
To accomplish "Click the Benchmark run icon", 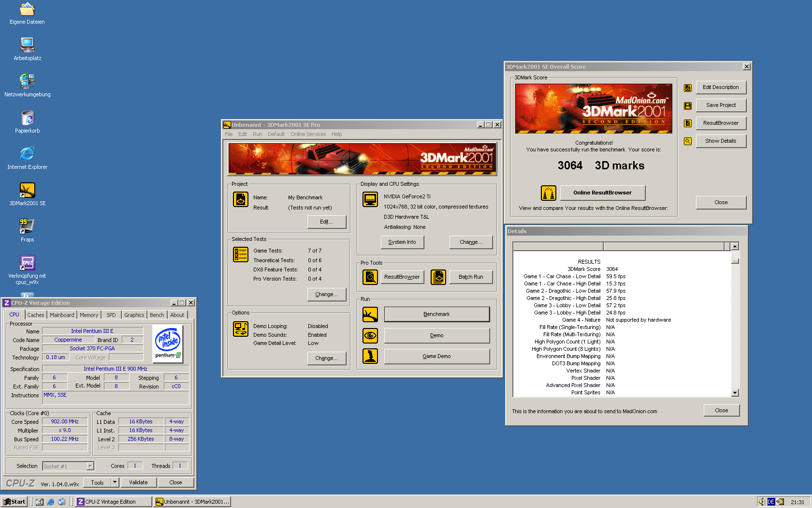I will (370, 314).
